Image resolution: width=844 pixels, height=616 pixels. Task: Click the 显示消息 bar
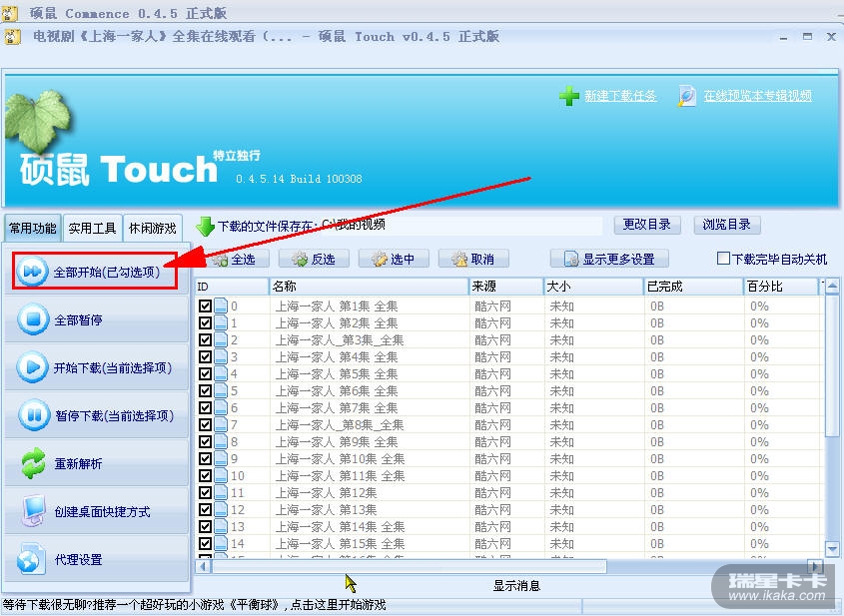coord(515,585)
